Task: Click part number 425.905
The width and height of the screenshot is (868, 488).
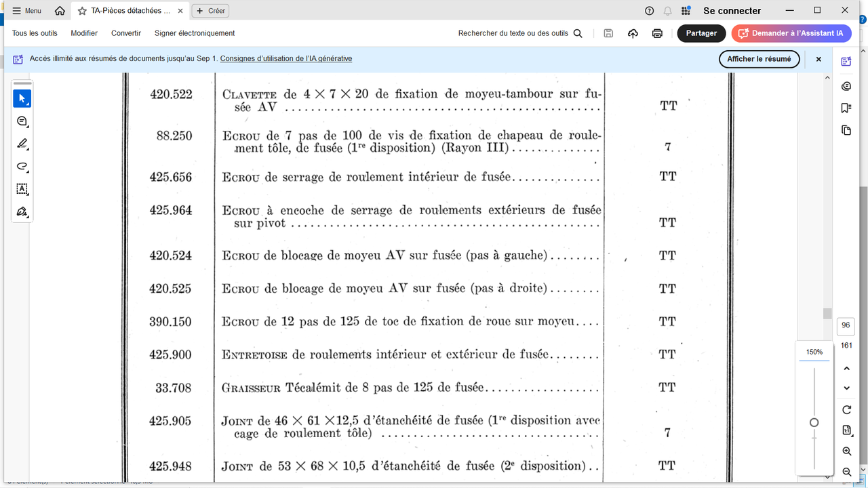Action: point(171,420)
